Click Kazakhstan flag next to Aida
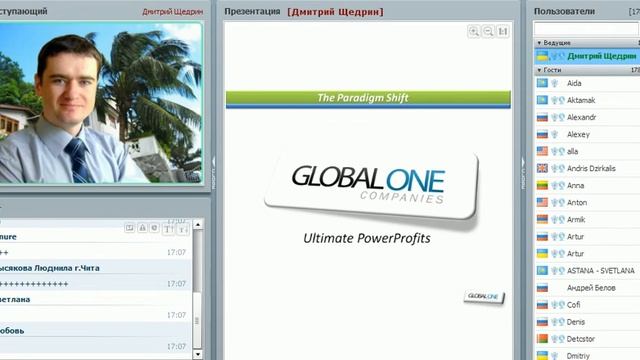640x360 pixels. pyautogui.click(x=542, y=83)
